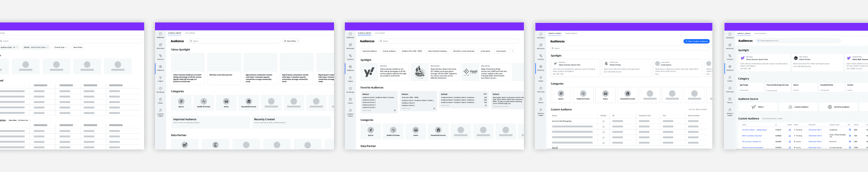This screenshot has width=868, height=172.
Task: Click Custom Audience filter chip in Favorite Audiences mockup
Action: [x=389, y=51]
